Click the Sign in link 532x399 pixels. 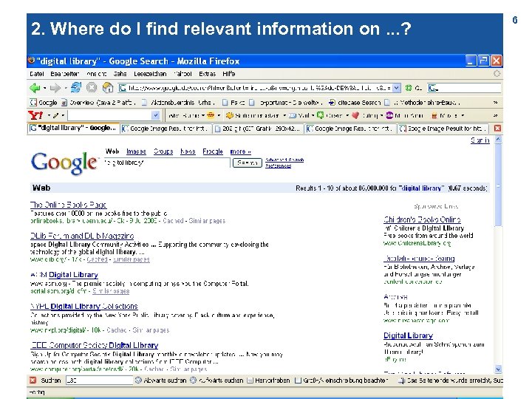point(480,140)
